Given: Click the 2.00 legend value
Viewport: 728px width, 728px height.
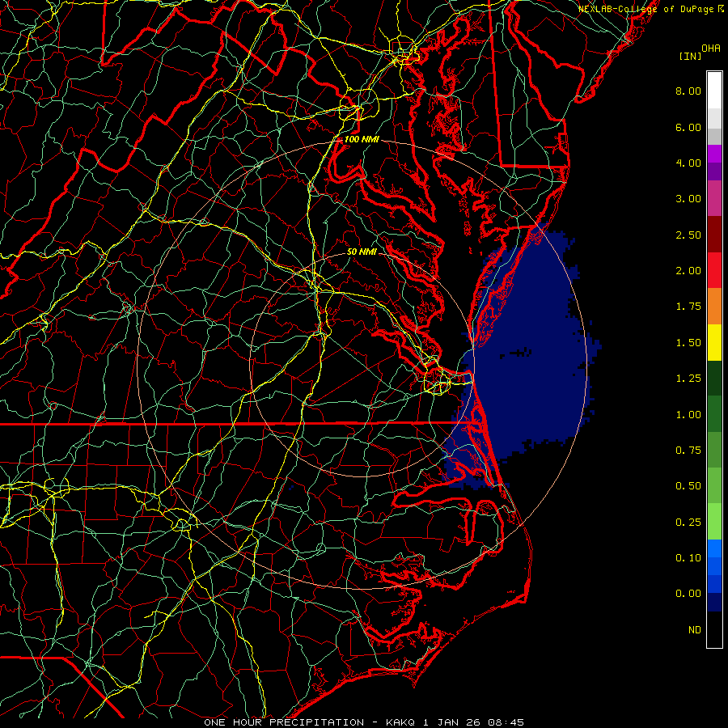Looking at the screenshot, I should click(x=688, y=271).
